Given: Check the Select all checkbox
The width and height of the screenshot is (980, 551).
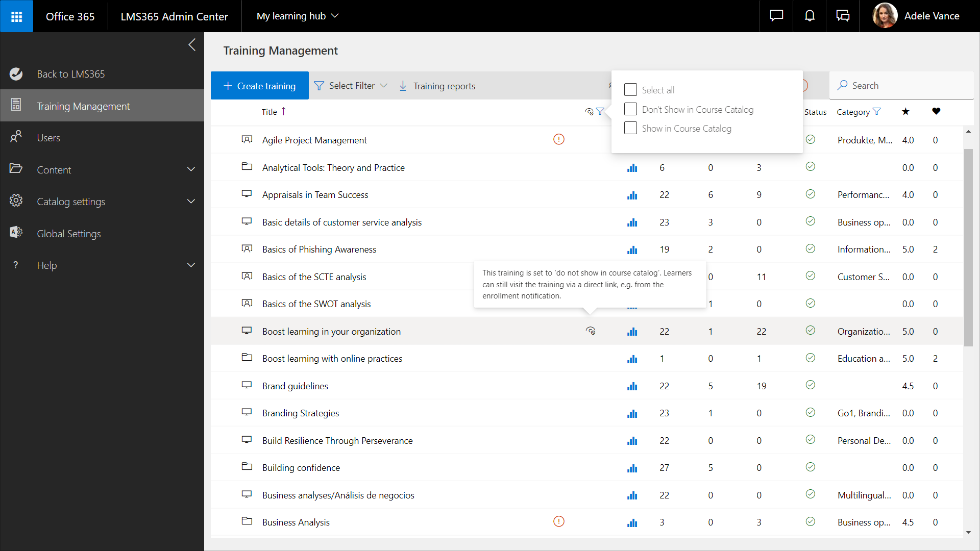Looking at the screenshot, I should (x=630, y=90).
